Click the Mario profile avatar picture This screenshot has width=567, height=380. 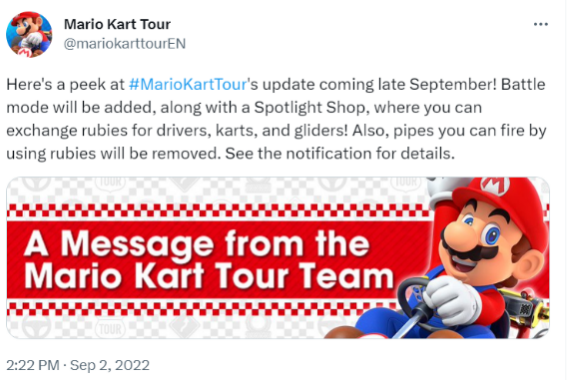click(x=29, y=34)
